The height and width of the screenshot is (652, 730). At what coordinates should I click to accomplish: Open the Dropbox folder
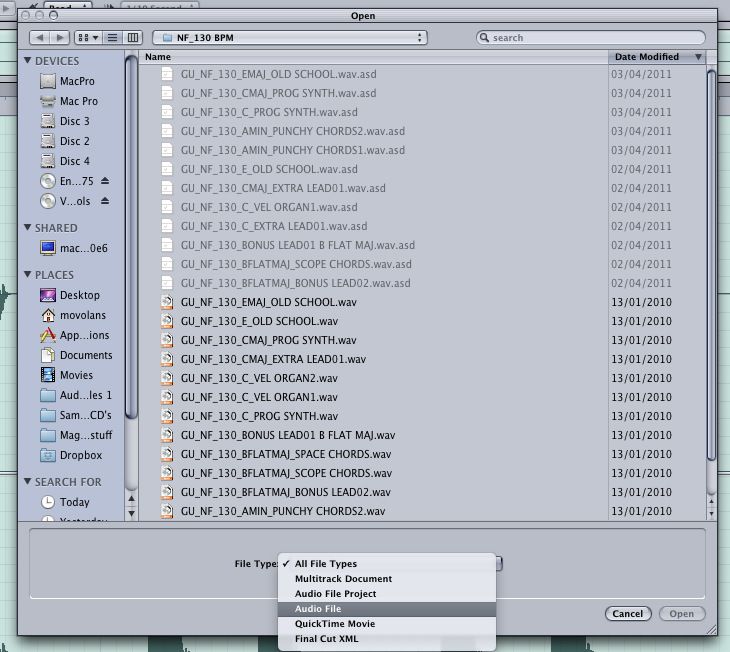pyautogui.click(x=71, y=455)
